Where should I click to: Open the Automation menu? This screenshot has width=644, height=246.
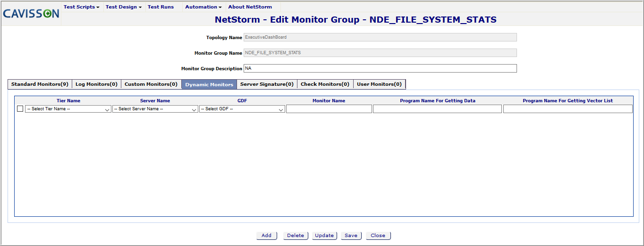point(203,7)
